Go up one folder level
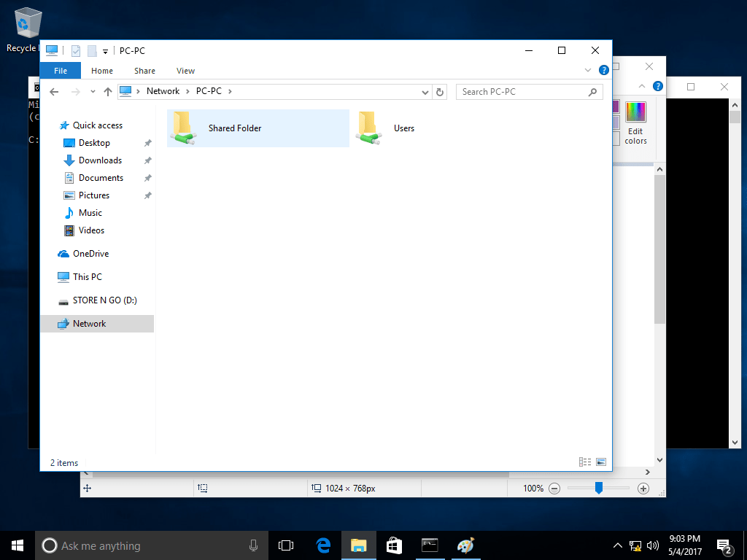 (x=108, y=92)
